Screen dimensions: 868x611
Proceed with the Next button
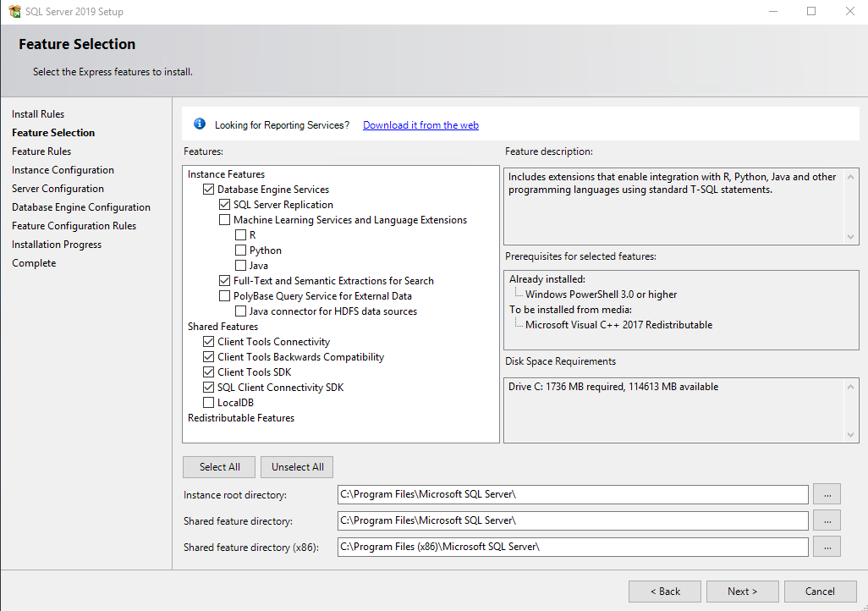click(742, 592)
